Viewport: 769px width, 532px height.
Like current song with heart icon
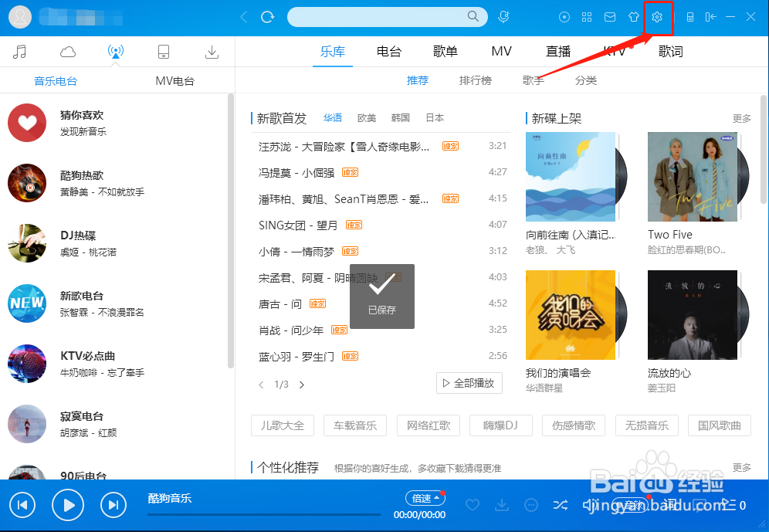(473, 504)
